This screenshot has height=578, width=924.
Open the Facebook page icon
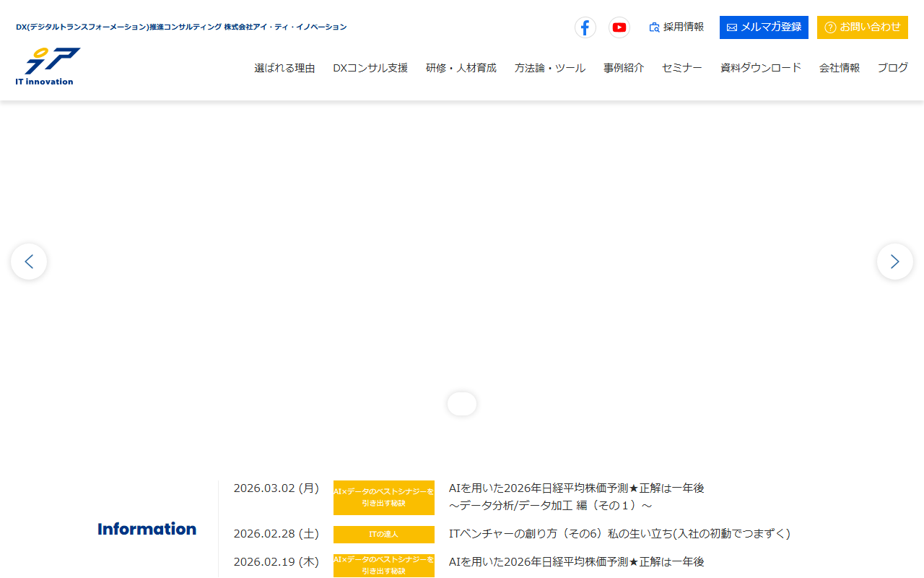585,27
